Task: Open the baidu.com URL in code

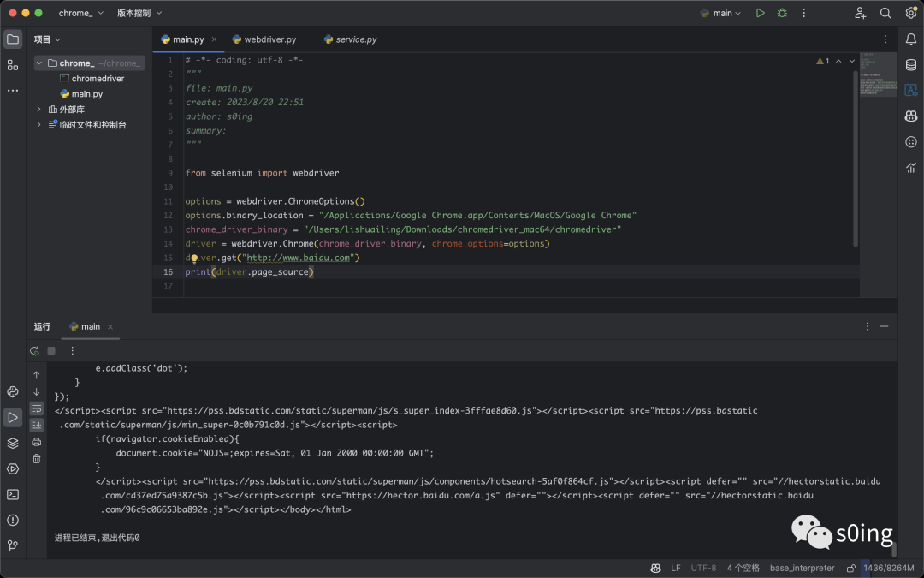Action: [299, 258]
